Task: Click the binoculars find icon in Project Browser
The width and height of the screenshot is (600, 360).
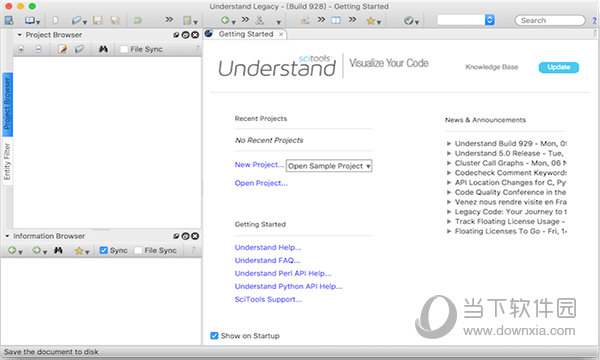Action: (103, 49)
